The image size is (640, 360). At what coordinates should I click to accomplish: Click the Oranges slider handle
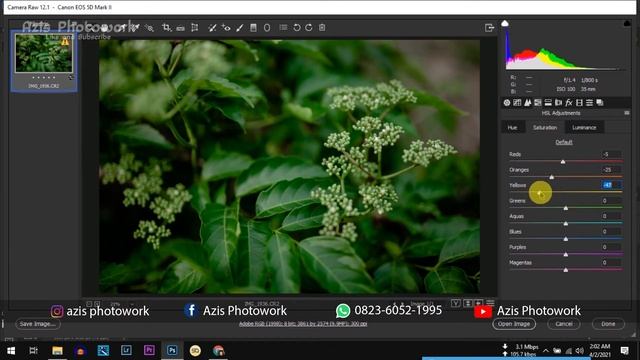click(x=551, y=177)
